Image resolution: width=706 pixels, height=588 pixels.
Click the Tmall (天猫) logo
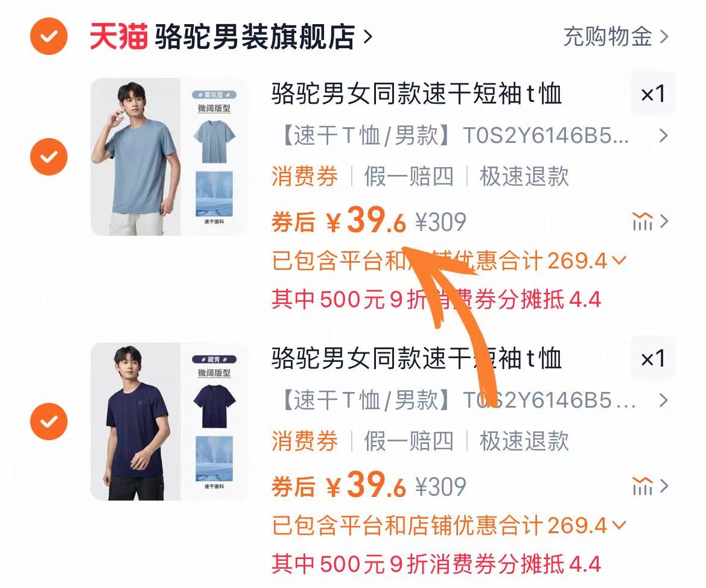point(118,36)
